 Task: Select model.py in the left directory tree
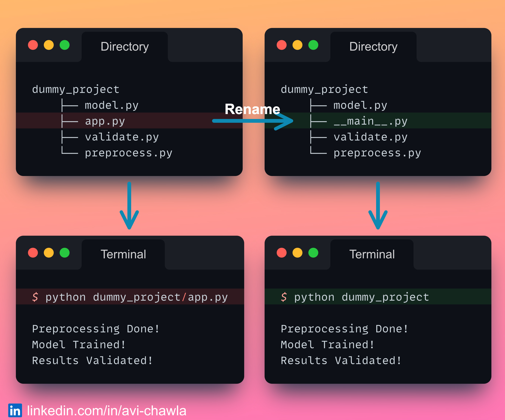pos(111,105)
